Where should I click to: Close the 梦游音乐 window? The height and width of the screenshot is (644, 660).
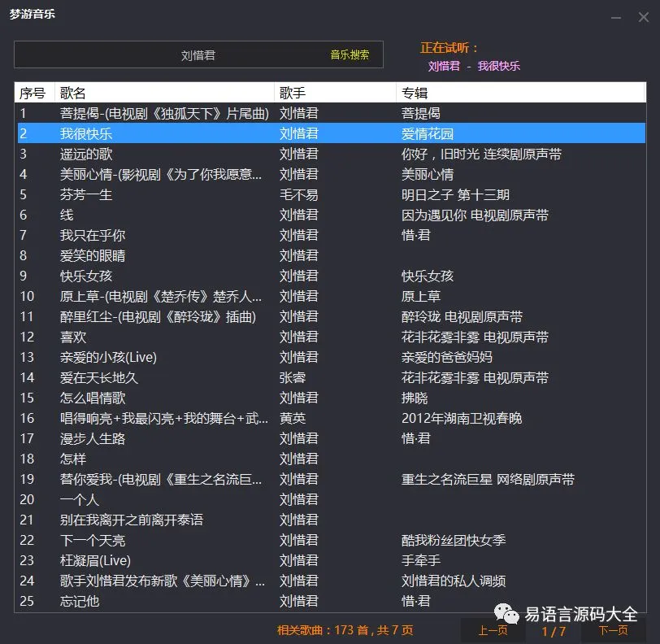(643, 17)
